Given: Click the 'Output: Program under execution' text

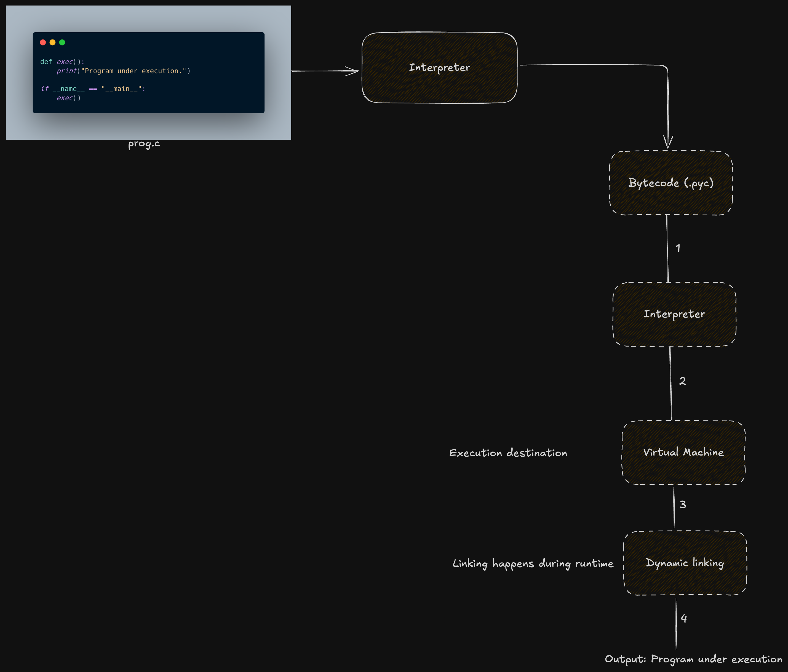Looking at the screenshot, I should (693, 659).
